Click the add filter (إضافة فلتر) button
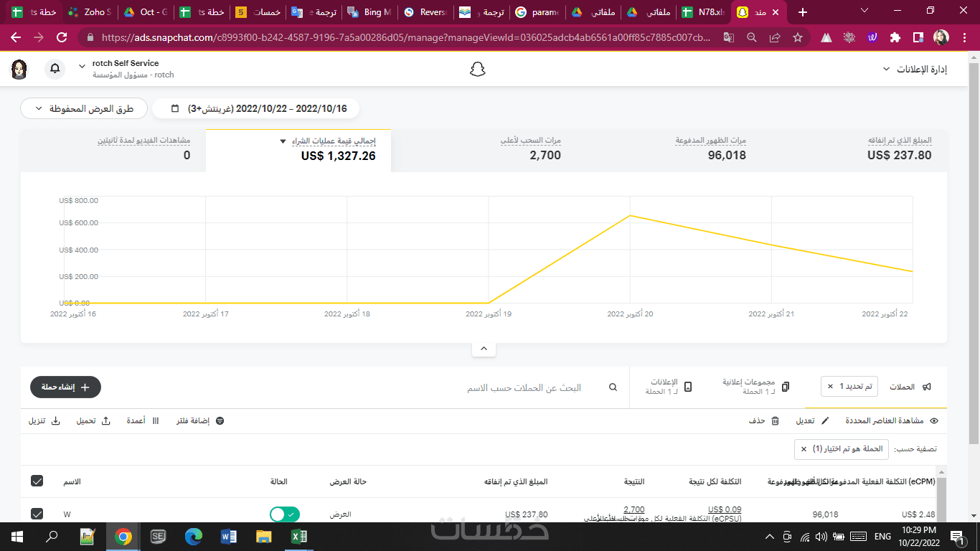 pyautogui.click(x=201, y=420)
